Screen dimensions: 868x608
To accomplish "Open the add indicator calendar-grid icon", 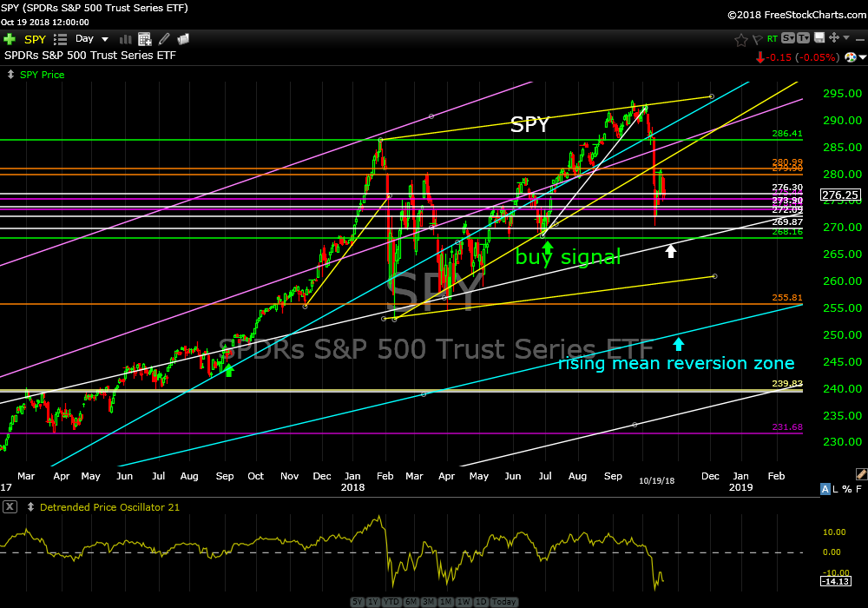I will 144,39.
